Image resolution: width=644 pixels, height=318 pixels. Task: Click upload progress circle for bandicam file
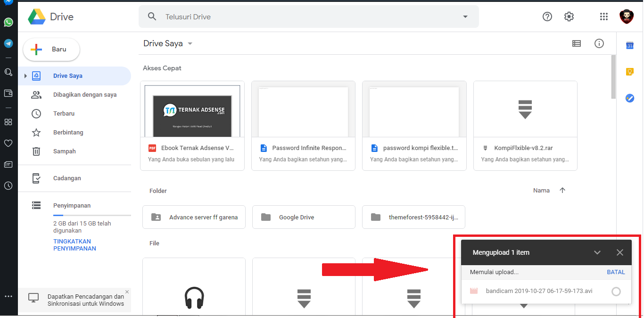[x=616, y=292]
